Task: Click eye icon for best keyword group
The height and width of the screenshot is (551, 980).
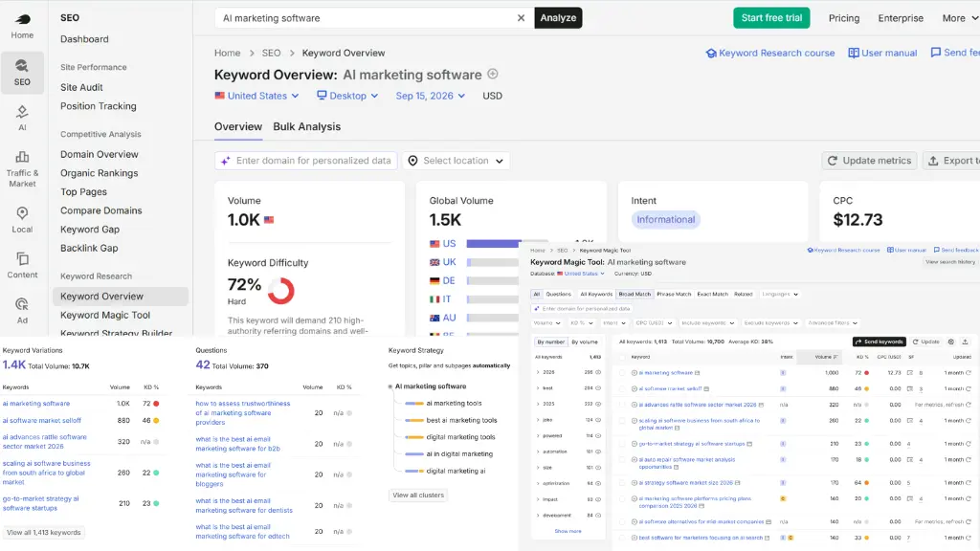Action: pos(598,388)
